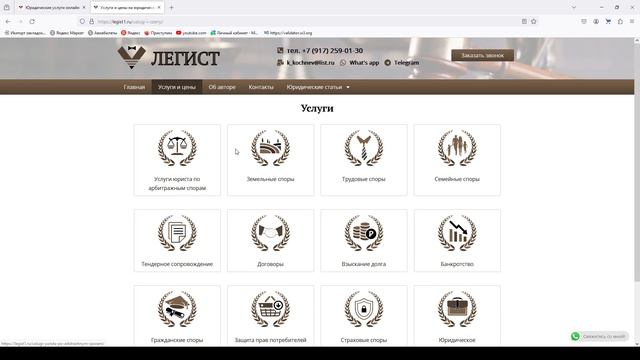Screen dimensions: 640x360
Task: Open the Об авторе menu item
Action: tap(222, 87)
